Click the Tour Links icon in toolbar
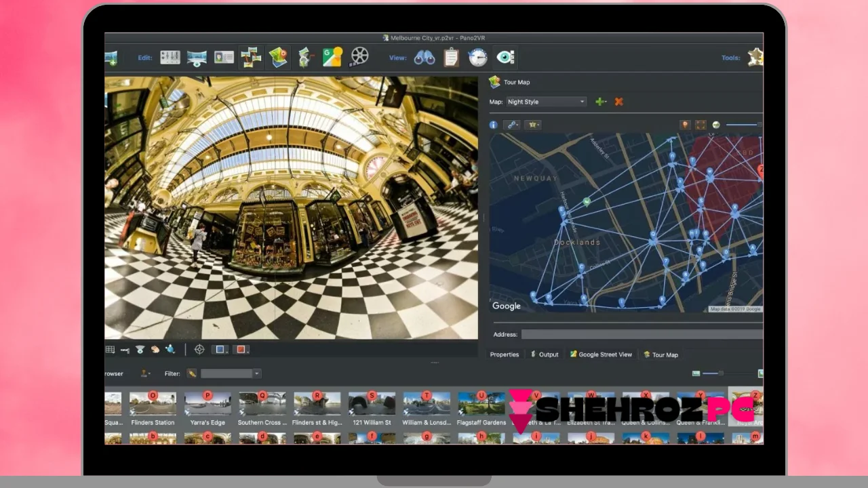868x488 pixels. [251, 58]
